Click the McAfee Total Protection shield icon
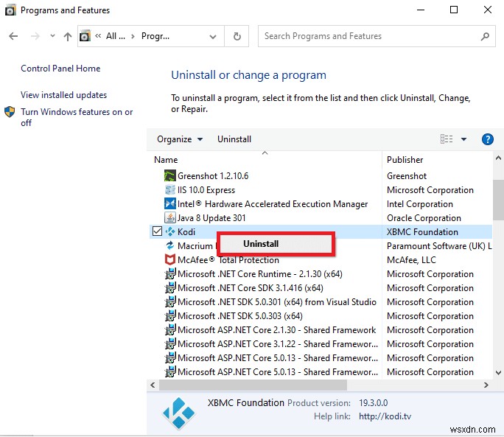Viewport: 504px width, 437px height. (x=169, y=260)
